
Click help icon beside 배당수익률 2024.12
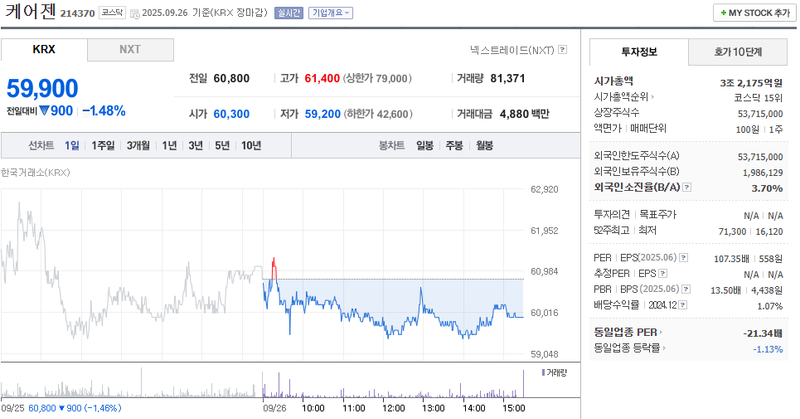(683, 305)
